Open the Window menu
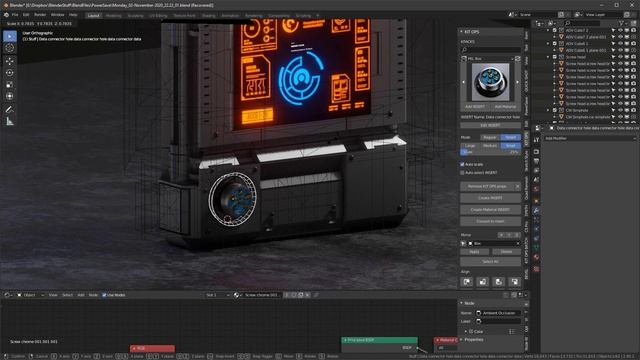The width and height of the screenshot is (640, 360). coord(58,15)
